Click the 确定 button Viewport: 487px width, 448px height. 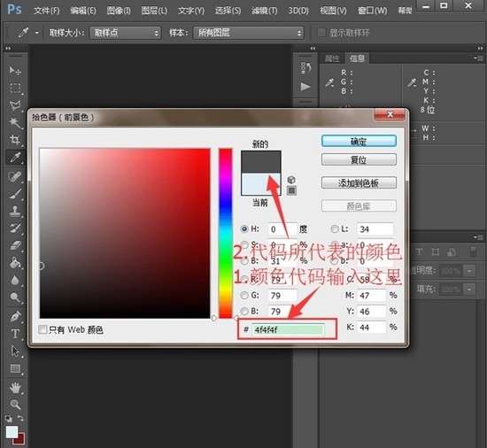coord(359,142)
